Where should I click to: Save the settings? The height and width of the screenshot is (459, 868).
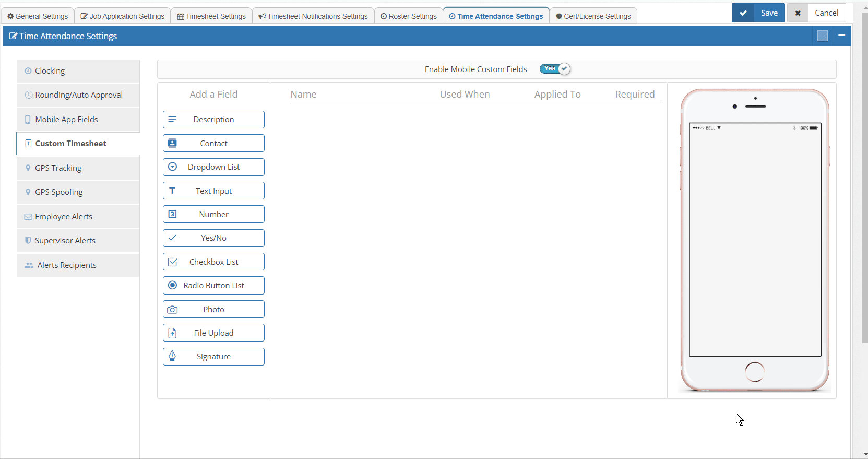pyautogui.click(x=758, y=13)
